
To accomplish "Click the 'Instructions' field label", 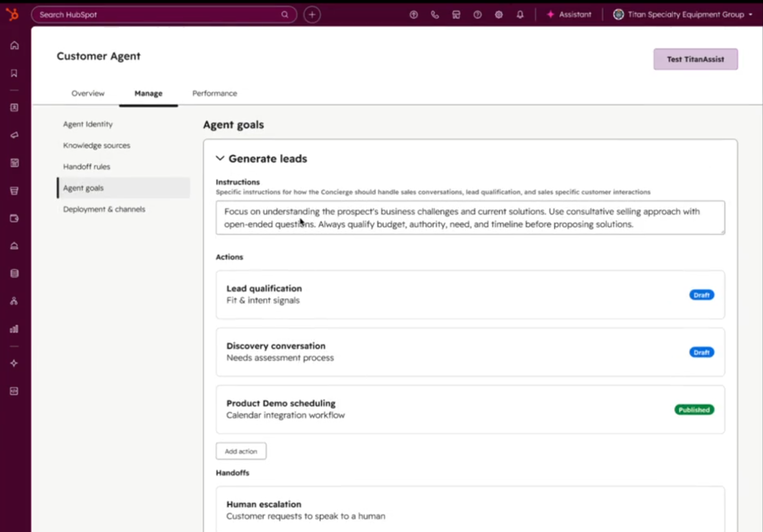I will [x=238, y=182].
